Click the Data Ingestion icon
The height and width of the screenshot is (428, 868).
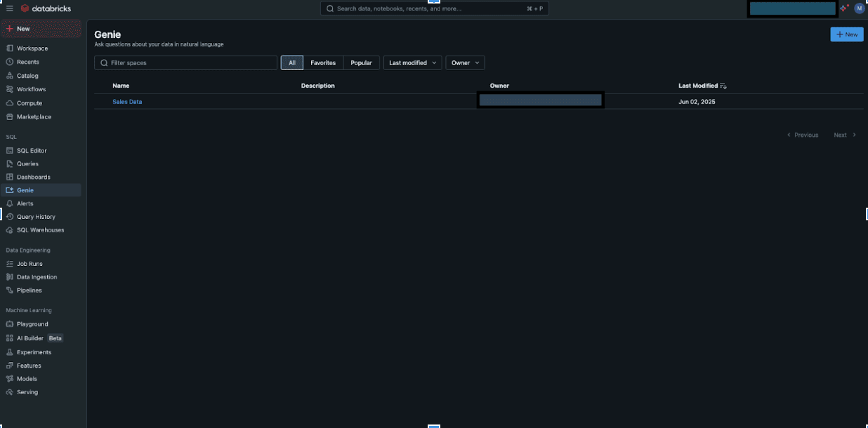tap(10, 277)
